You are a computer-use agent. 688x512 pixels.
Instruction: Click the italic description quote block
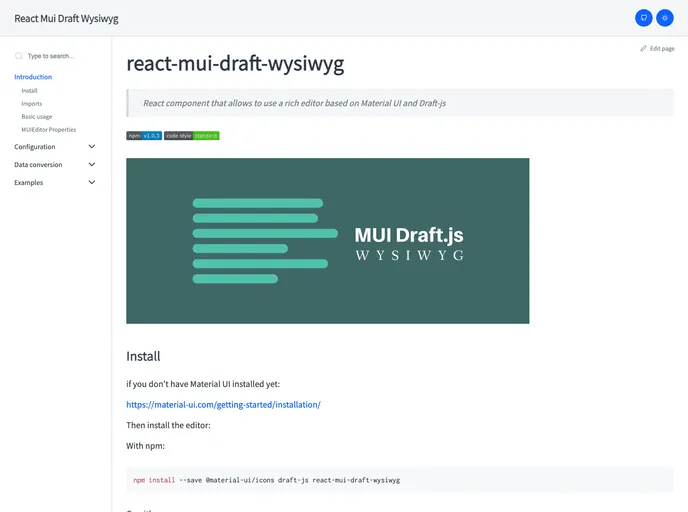pos(400,103)
